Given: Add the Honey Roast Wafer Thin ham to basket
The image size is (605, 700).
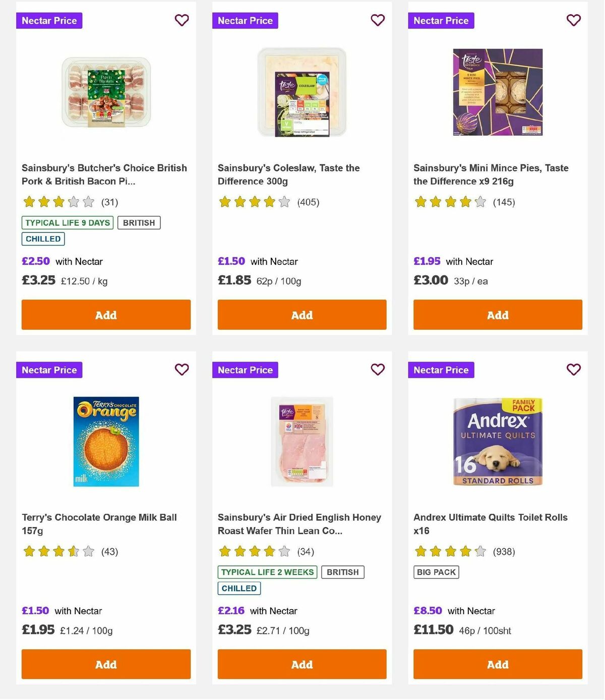Looking at the screenshot, I should coord(301,664).
